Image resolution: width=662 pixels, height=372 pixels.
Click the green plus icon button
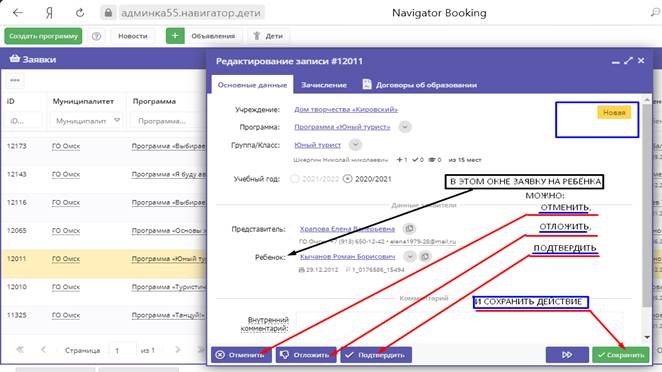click(x=175, y=36)
